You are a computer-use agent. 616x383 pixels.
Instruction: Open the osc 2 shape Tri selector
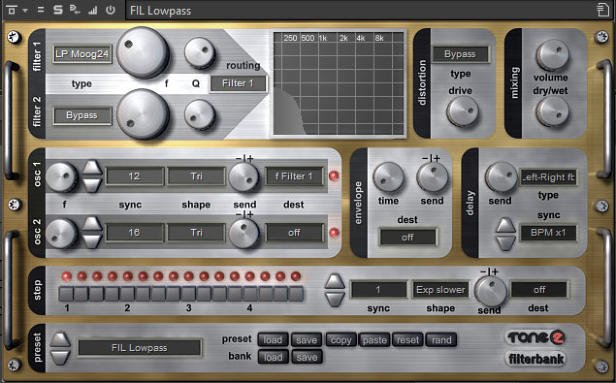click(x=196, y=233)
